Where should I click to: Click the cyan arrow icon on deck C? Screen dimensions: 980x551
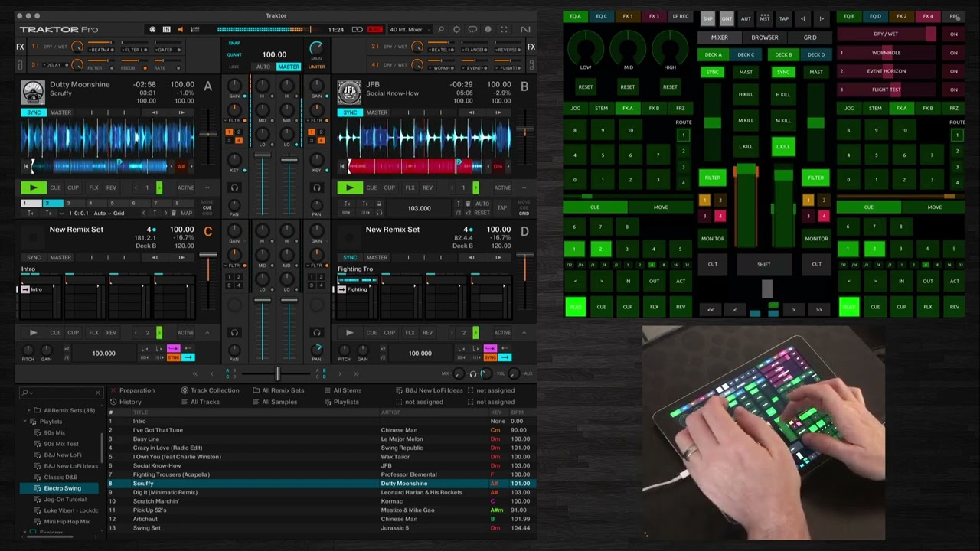[188, 357]
